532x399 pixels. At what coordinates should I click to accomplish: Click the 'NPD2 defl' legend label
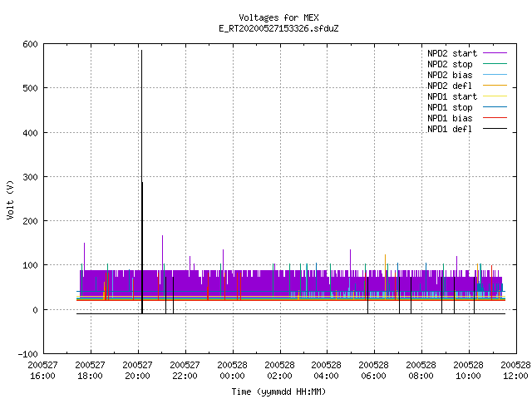pos(450,86)
